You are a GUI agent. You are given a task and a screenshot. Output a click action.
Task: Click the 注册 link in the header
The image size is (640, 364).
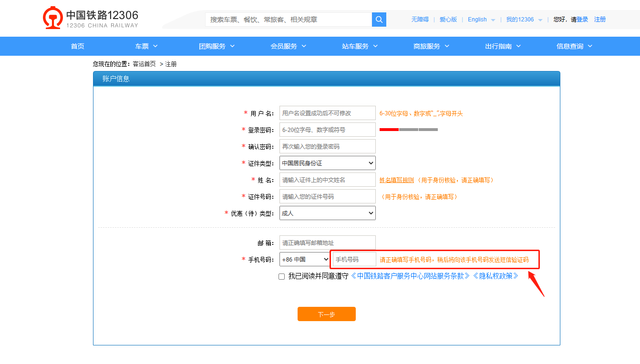[600, 20]
